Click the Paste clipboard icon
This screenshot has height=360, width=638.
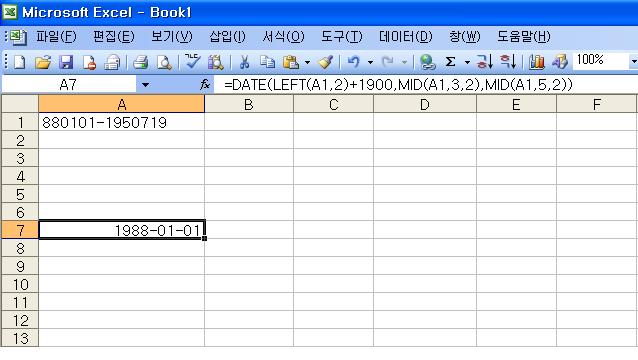[291, 62]
